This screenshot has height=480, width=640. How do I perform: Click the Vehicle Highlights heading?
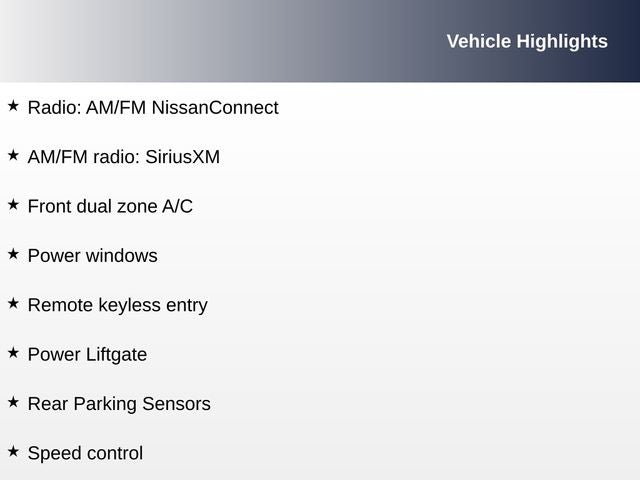(x=526, y=41)
